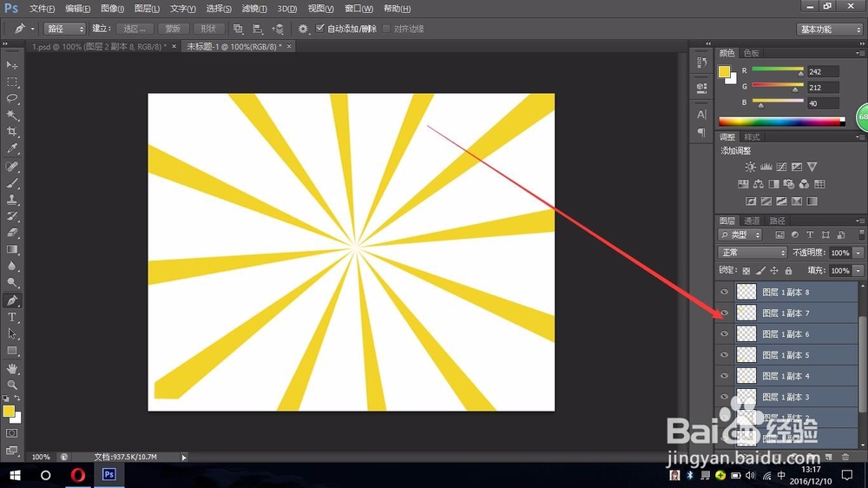This screenshot has height=488, width=868.
Task: Hide layer 图层 1 副本 6
Action: tap(724, 334)
